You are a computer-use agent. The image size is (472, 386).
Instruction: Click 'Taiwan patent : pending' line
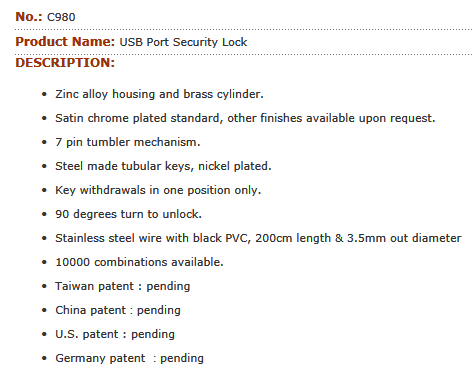click(123, 286)
